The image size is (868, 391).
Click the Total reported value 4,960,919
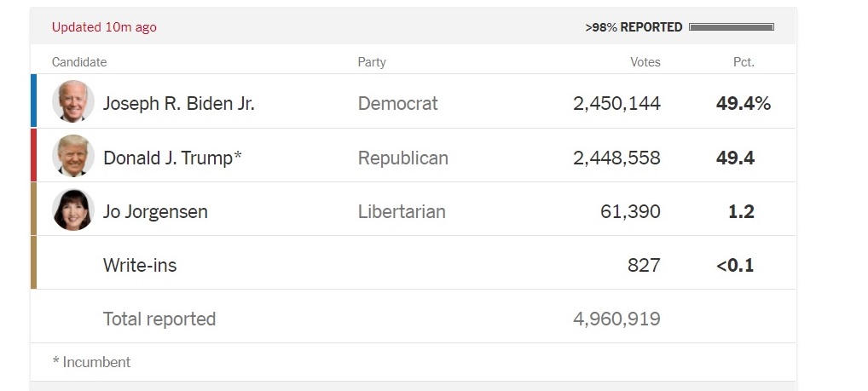click(x=616, y=319)
